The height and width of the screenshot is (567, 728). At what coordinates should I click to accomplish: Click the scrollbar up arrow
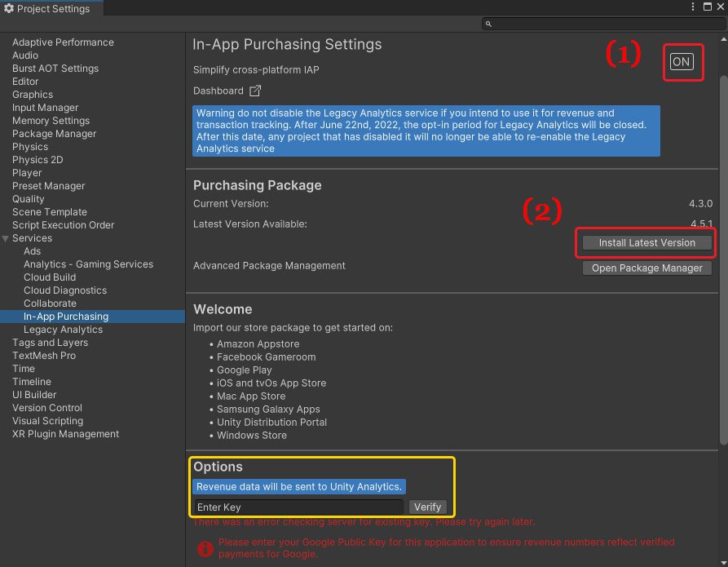722,39
